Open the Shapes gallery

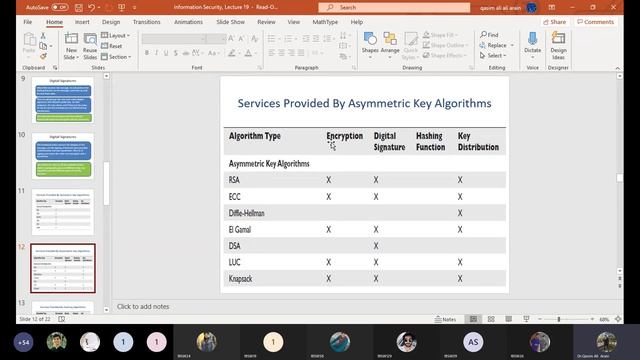pos(370,45)
